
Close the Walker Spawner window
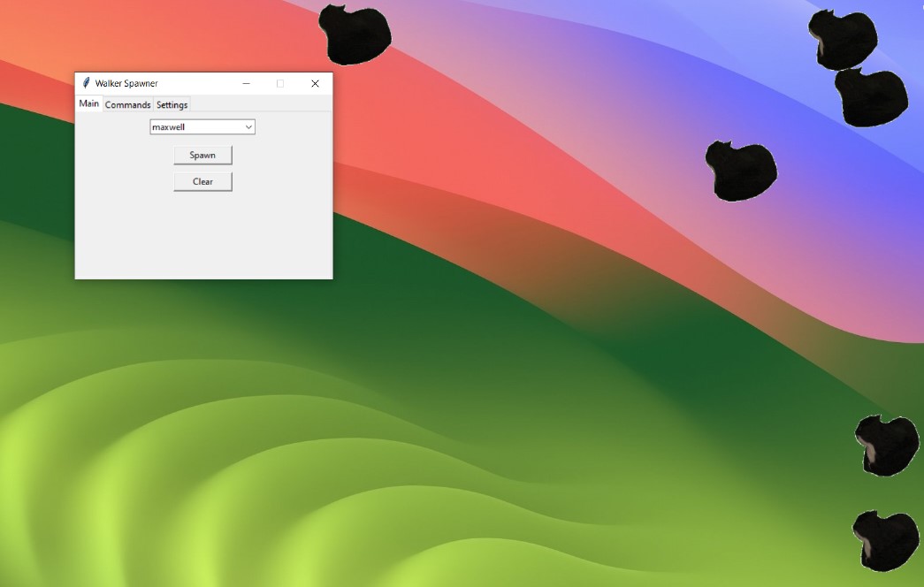point(316,84)
